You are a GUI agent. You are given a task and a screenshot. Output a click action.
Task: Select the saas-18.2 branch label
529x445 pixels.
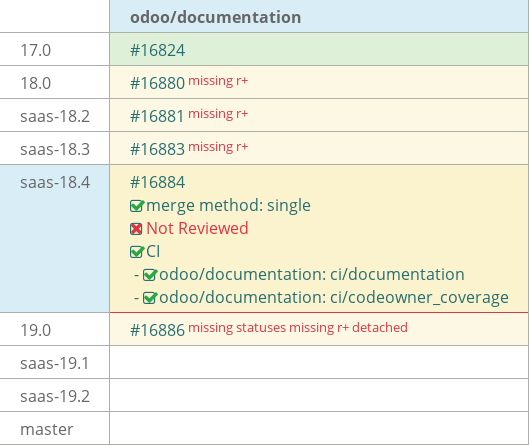coord(55,116)
